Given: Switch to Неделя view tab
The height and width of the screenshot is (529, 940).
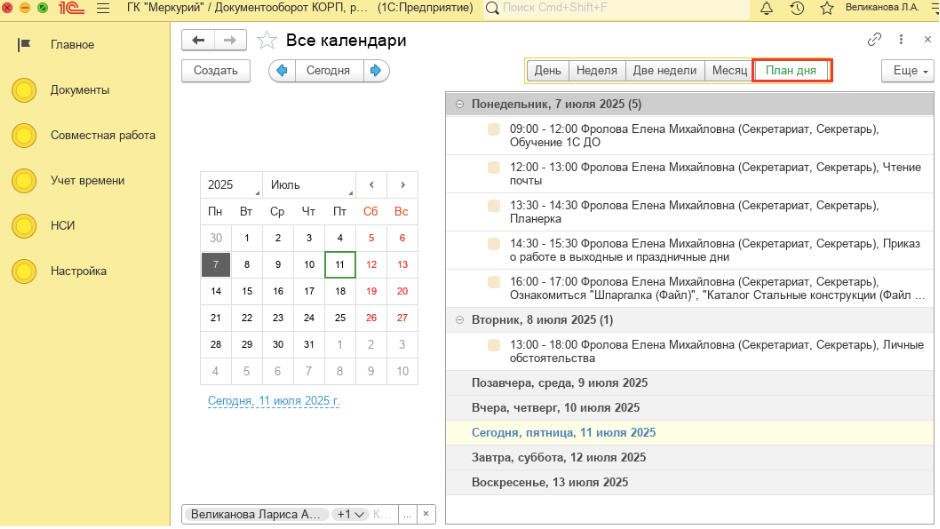Looking at the screenshot, I should tap(597, 71).
